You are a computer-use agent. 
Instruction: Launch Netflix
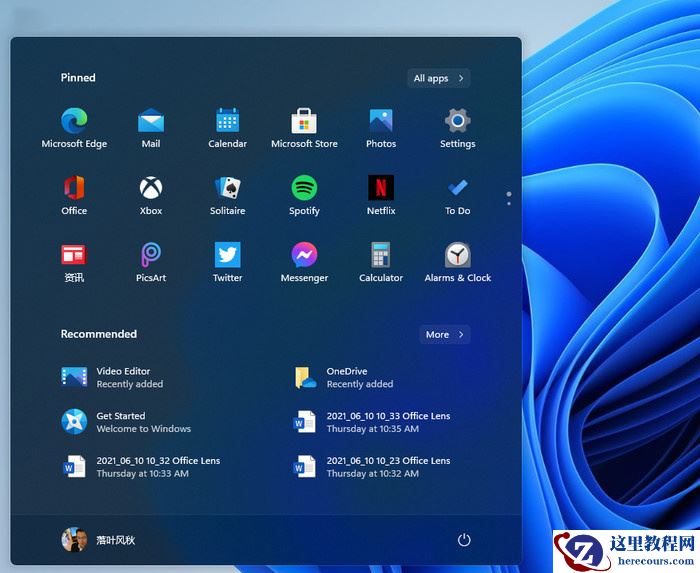click(381, 195)
